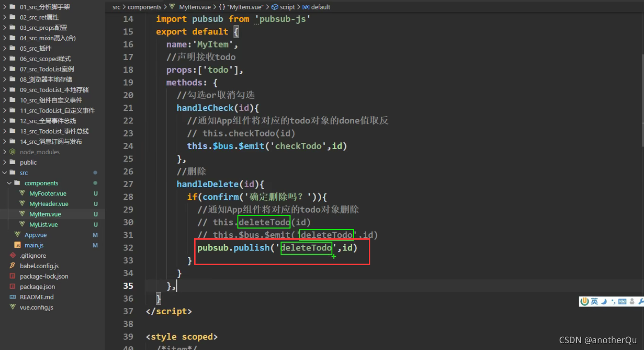Click the cube icon before script breadcrumb

pyautogui.click(x=275, y=7)
